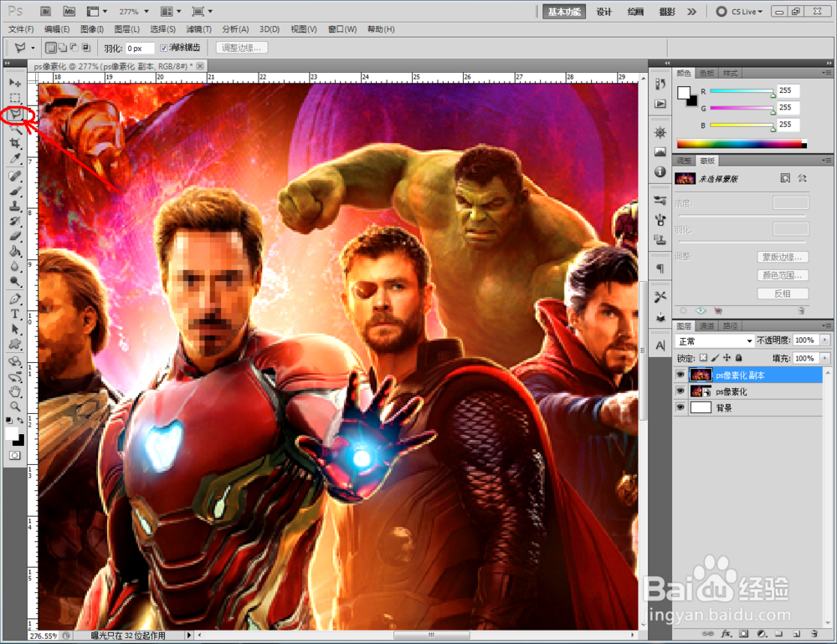The image size is (837, 644).
Task: Add a layer style with fx icon
Action: [726, 634]
